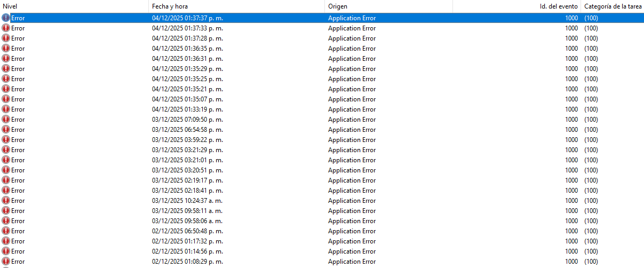Click the red error icon for the 04/12/2025 01:36:35 event
The width and height of the screenshot is (644, 268).
[x=6, y=49]
